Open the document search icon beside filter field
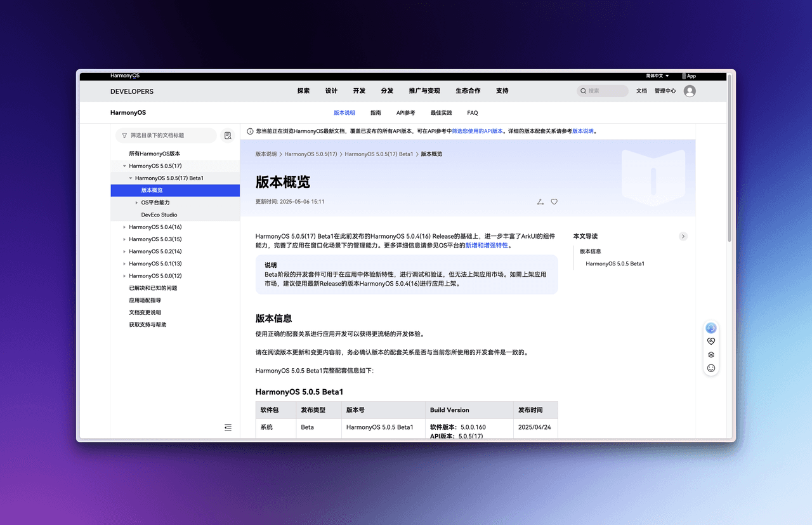Image resolution: width=812 pixels, height=525 pixels. (228, 135)
